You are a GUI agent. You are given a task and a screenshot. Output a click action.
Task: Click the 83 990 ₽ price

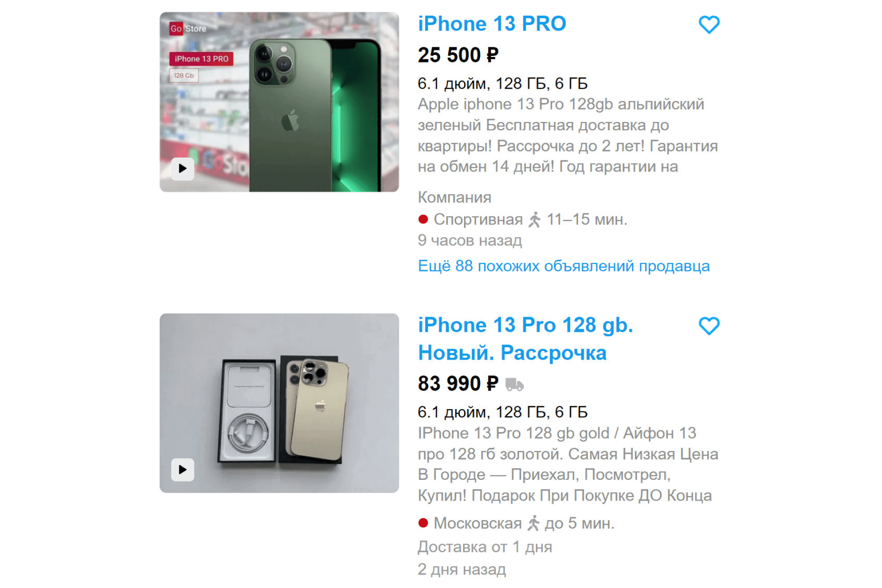[458, 383]
